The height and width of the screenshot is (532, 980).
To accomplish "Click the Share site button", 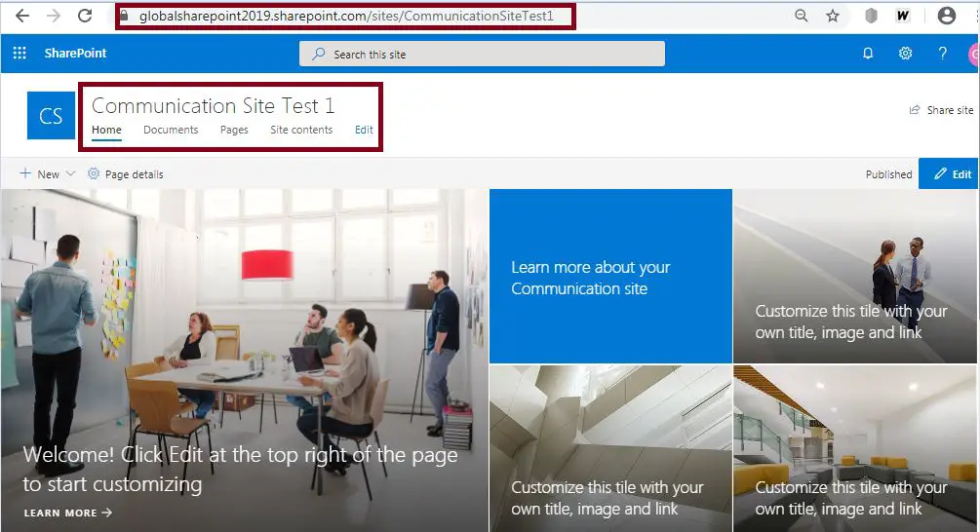I will 941,110.
